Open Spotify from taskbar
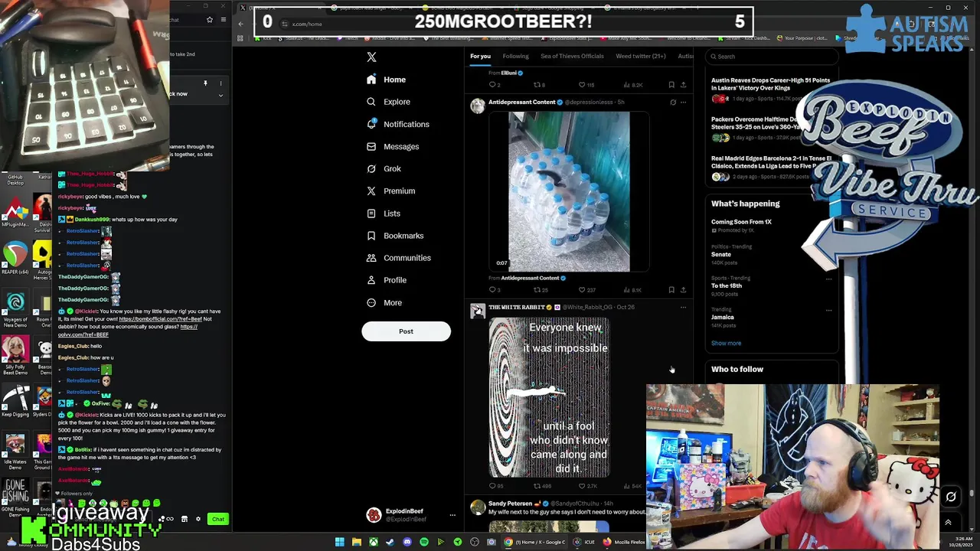The width and height of the screenshot is (980, 551). [x=423, y=542]
